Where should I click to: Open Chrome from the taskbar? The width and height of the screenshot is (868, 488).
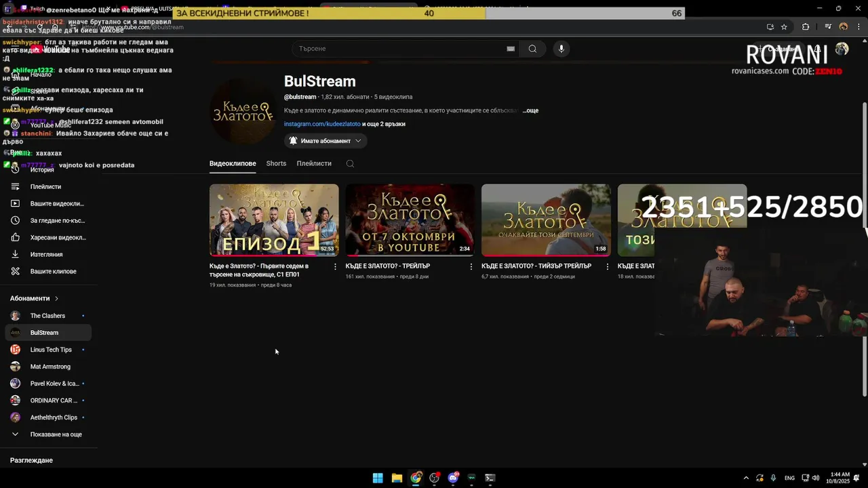pos(416,478)
